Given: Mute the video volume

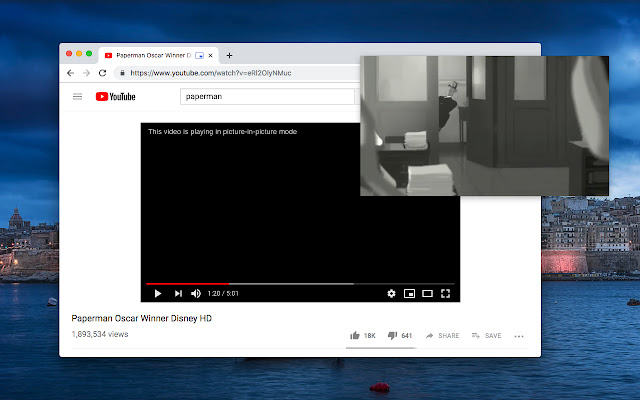Looking at the screenshot, I should (x=196, y=293).
